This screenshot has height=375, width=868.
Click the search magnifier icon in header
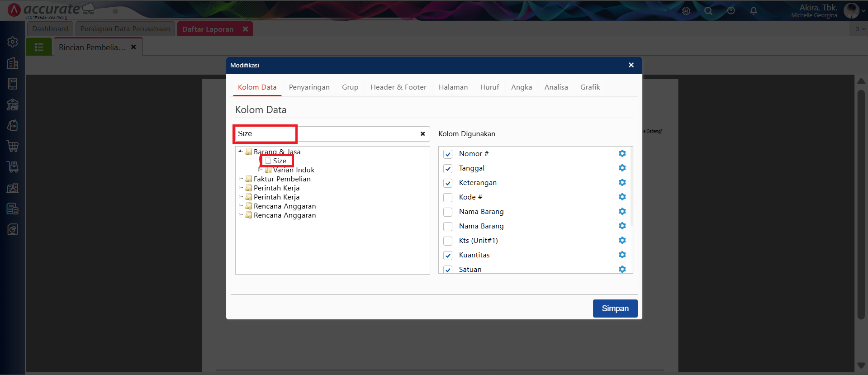[x=708, y=11]
